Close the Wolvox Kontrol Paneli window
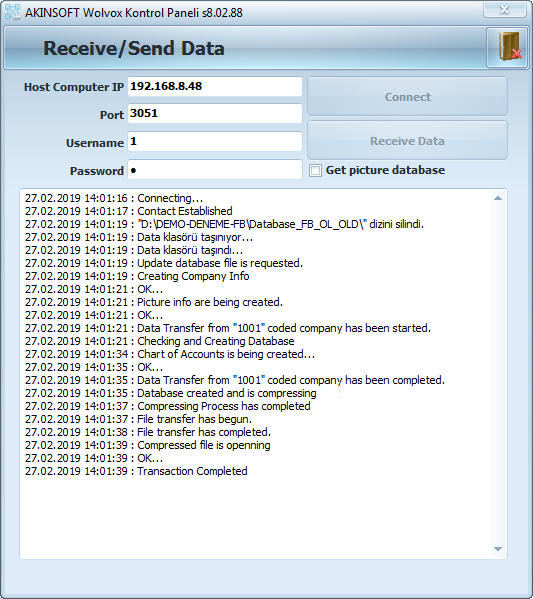533x599 pixels. [x=504, y=9]
